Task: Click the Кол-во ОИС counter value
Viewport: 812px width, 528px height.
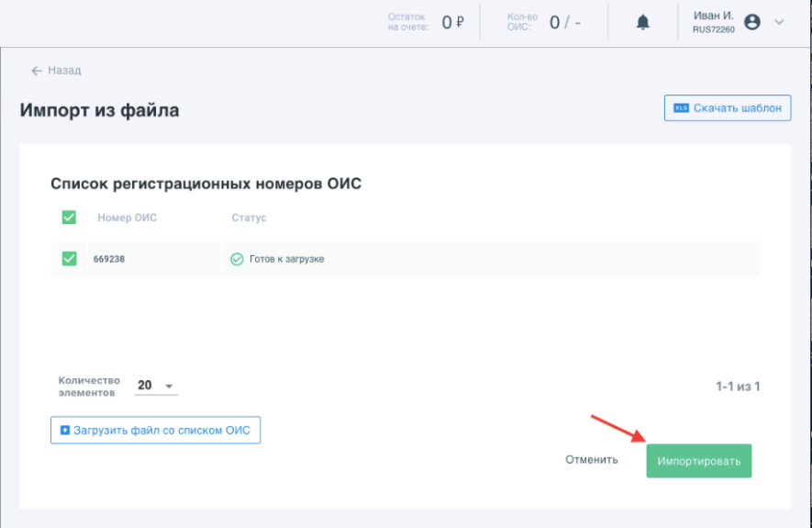Action: click(564, 23)
